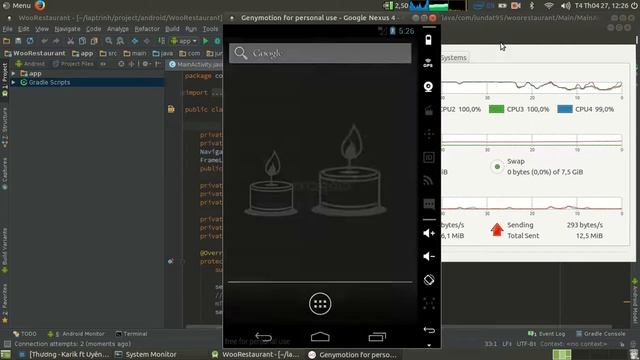This screenshot has height=360, width=640.
Task: Click Undo arrow in Android Studio toolbar
Action: 44,41
